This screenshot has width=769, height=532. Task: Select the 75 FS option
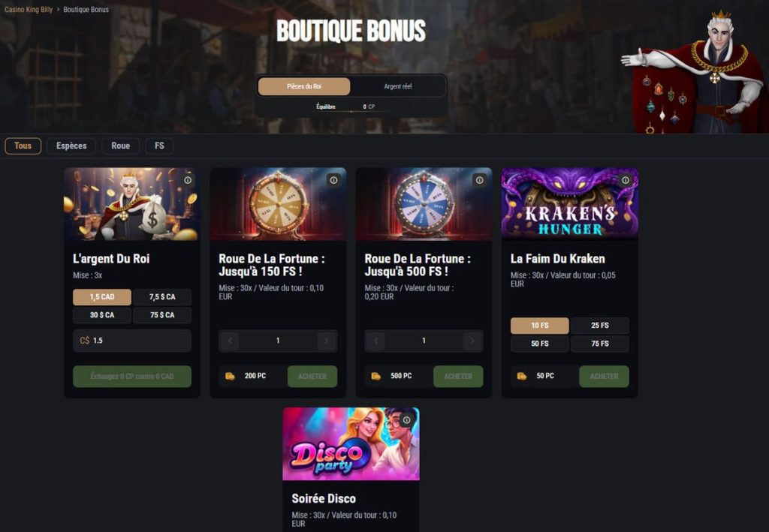(x=600, y=344)
